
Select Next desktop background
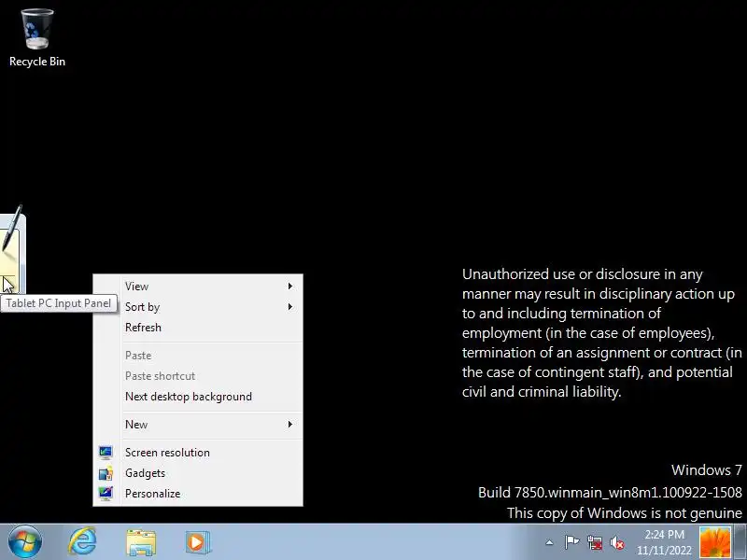click(198, 396)
